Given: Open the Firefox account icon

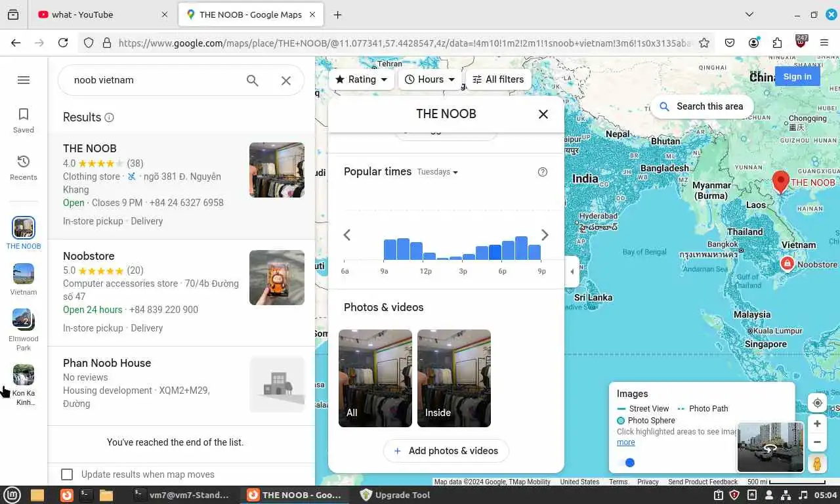Looking at the screenshot, I should pyautogui.click(x=753, y=43).
